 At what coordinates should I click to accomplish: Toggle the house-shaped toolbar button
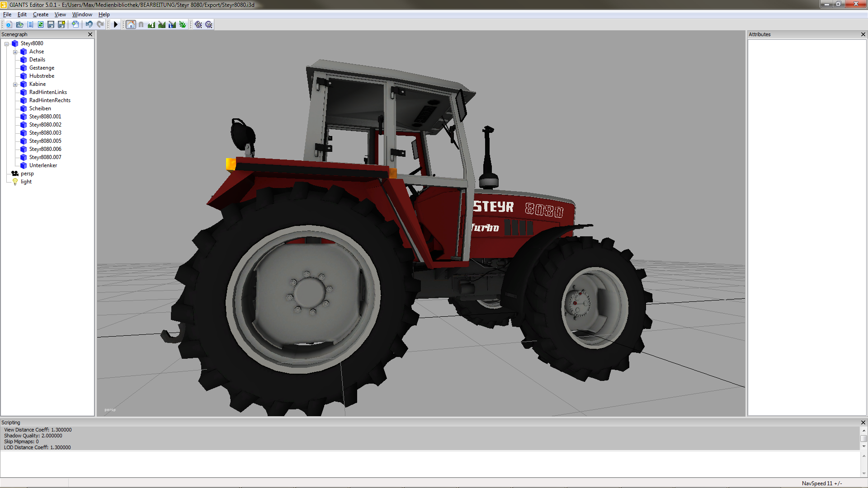pos(131,24)
